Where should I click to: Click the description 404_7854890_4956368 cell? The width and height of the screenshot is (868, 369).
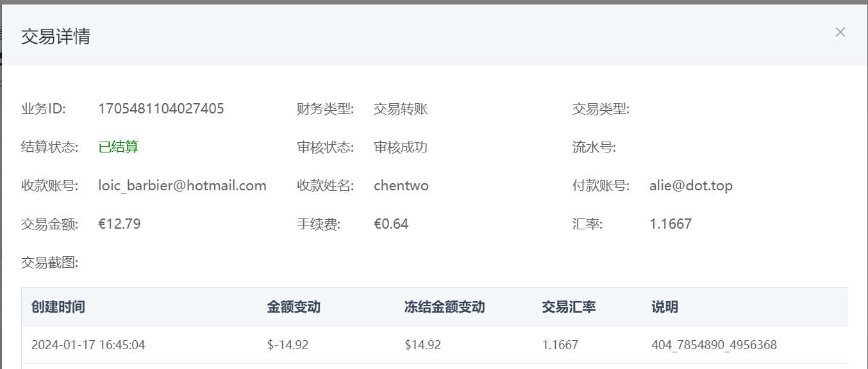click(x=714, y=345)
